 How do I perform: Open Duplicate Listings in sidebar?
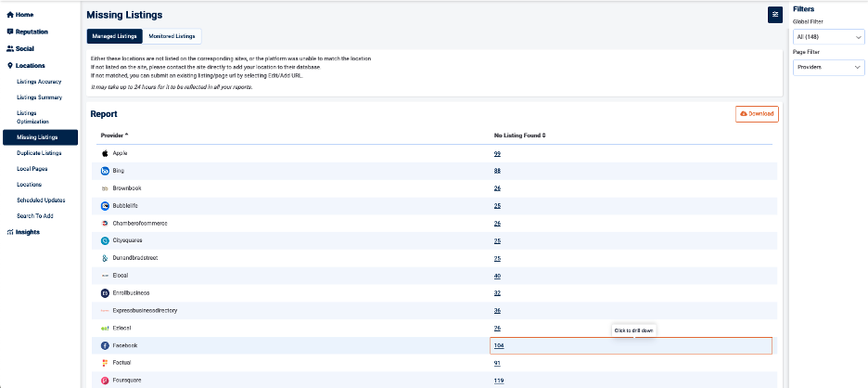(x=39, y=153)
